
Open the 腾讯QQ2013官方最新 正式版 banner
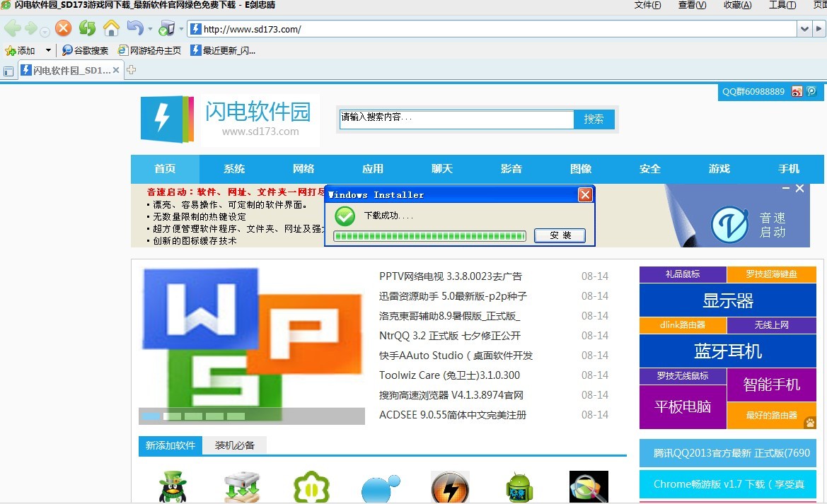(728, 453)
